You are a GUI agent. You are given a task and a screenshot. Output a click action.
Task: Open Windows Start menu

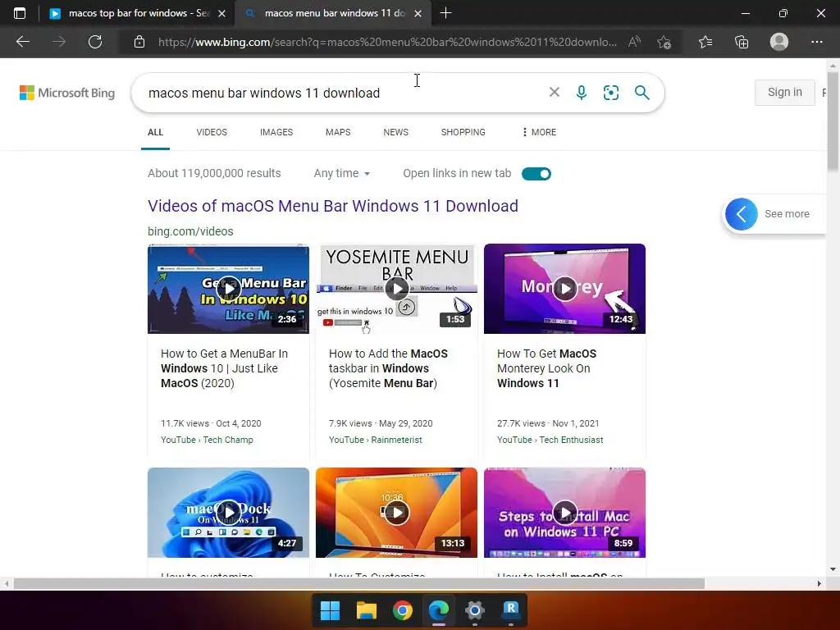[330, 610]
